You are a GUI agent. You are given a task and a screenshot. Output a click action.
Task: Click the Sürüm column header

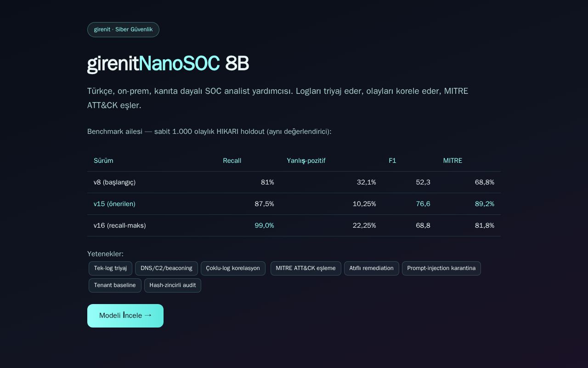pos(103,161)
